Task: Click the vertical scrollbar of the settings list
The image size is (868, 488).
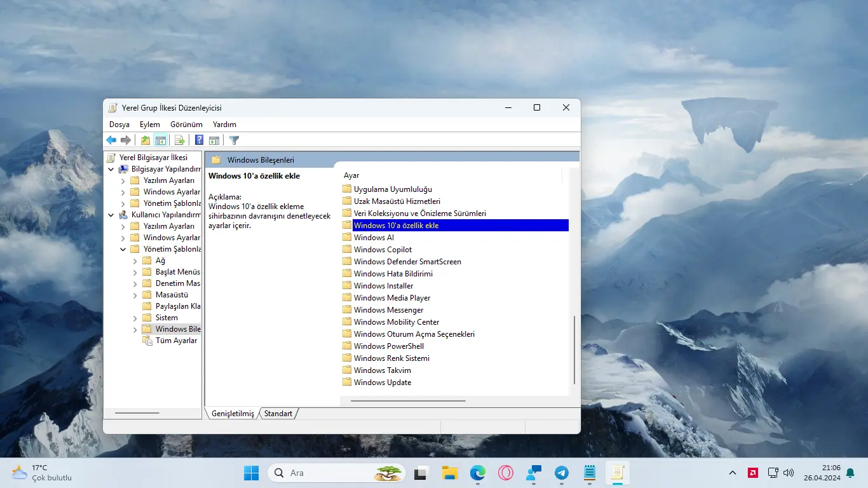Action: point(574,349)
